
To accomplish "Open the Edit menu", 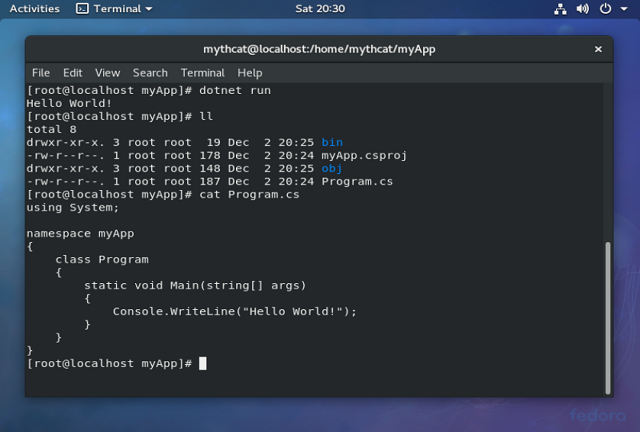I will click(73, 73).
